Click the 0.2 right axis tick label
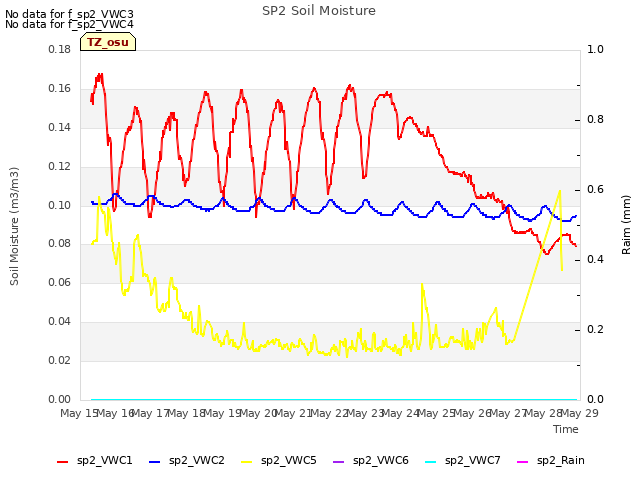640x480 pixels. point(595,329)
